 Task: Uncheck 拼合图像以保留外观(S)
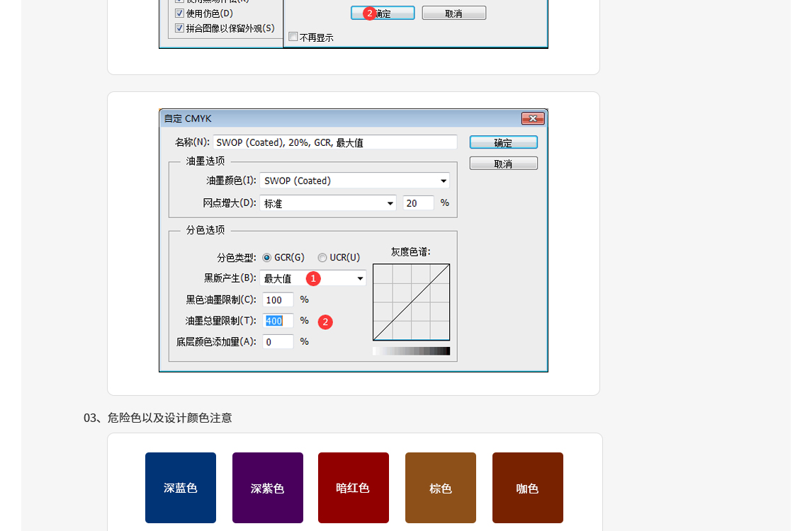point(179,28)
